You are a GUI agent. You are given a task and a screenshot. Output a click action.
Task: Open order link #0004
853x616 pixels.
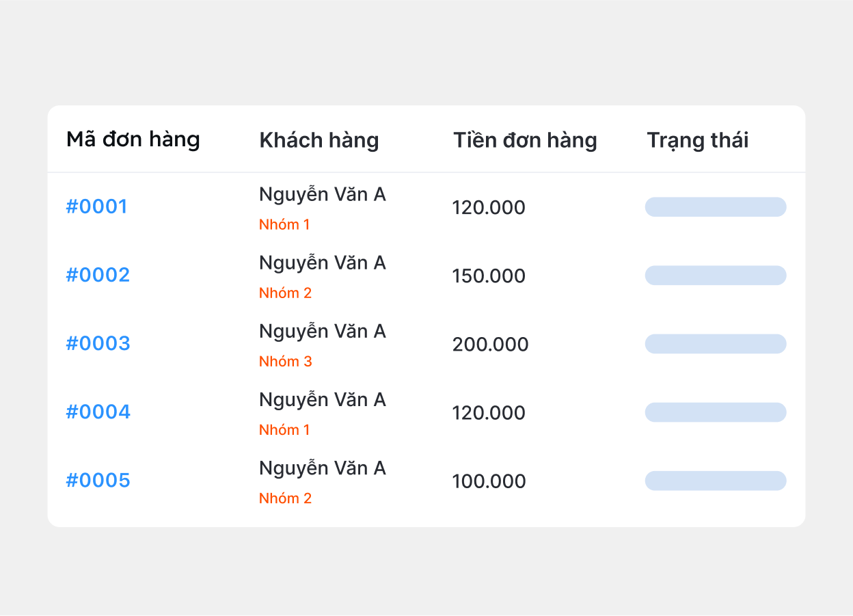tap(98, 412)
